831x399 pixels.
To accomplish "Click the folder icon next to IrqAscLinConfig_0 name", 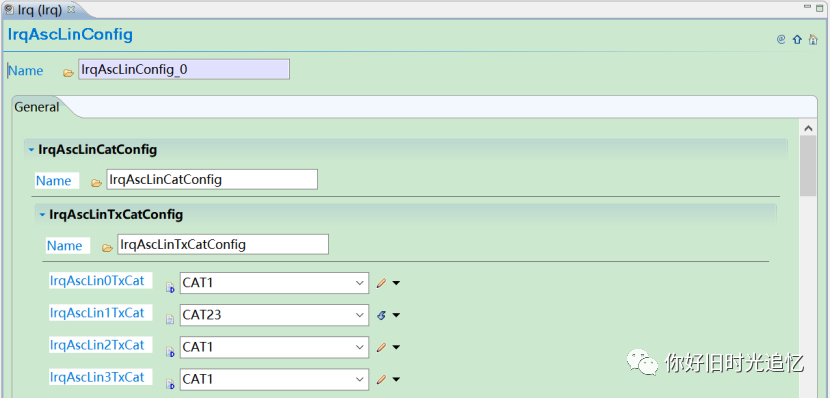I will pos(68,73).
